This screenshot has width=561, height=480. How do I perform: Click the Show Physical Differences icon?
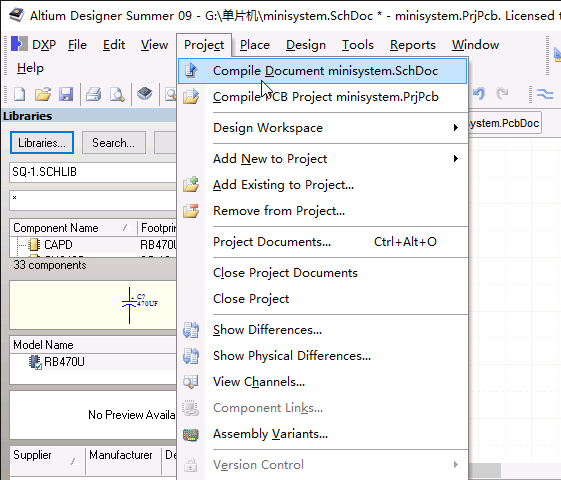[191, 356]
